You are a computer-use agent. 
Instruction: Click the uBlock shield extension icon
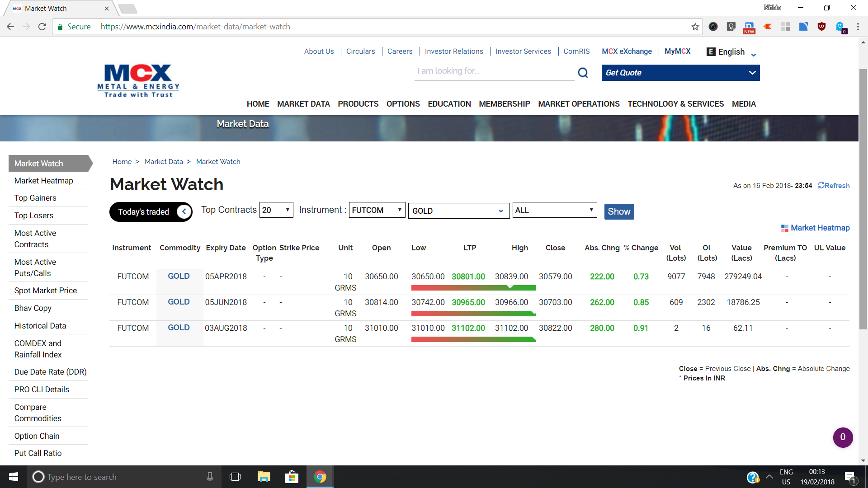click(822, 27)
